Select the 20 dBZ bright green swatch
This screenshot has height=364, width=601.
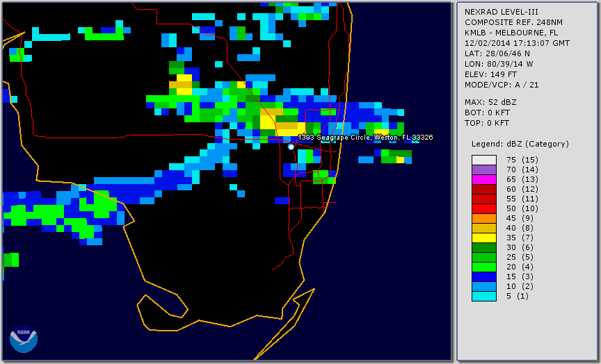click(x=484, y=267)
